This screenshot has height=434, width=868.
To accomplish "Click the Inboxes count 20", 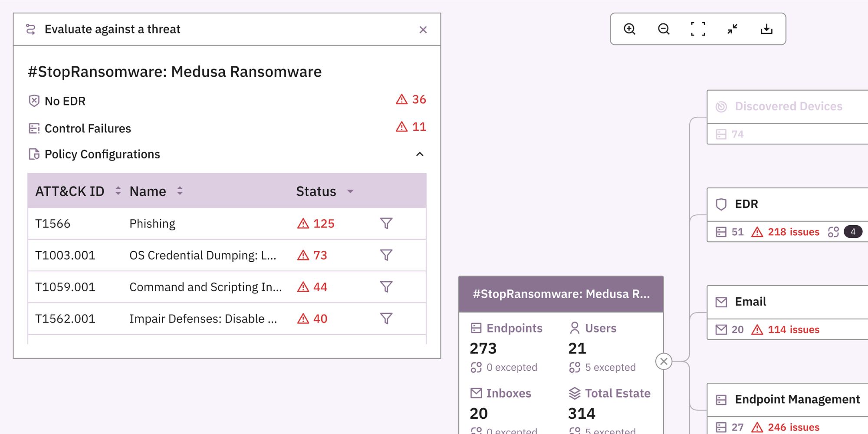I will (479, 414).
